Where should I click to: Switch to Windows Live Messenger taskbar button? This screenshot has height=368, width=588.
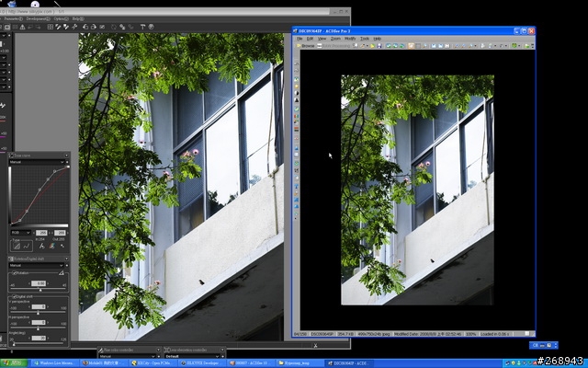[54, 363]
